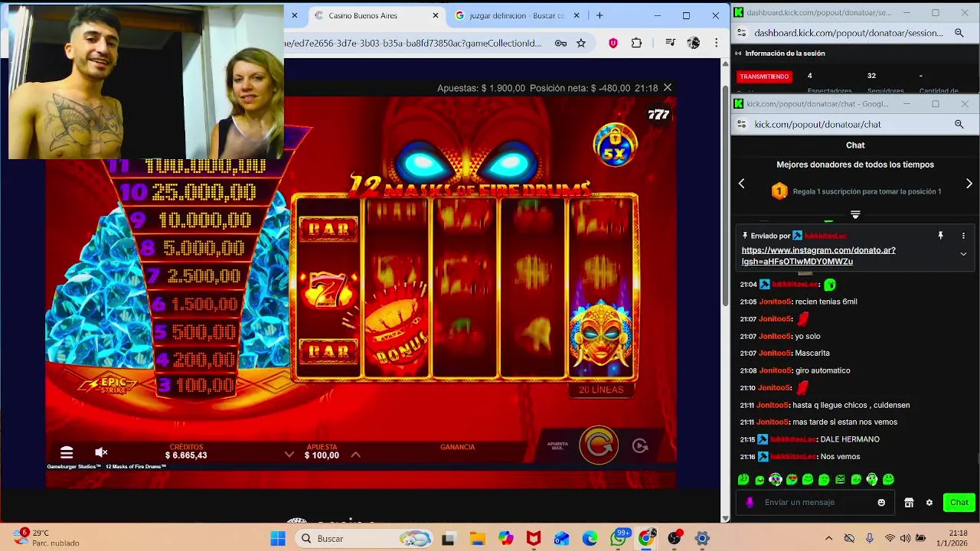Open the media controls icon in Chrome
980x551 pixels.
(671, 44)
